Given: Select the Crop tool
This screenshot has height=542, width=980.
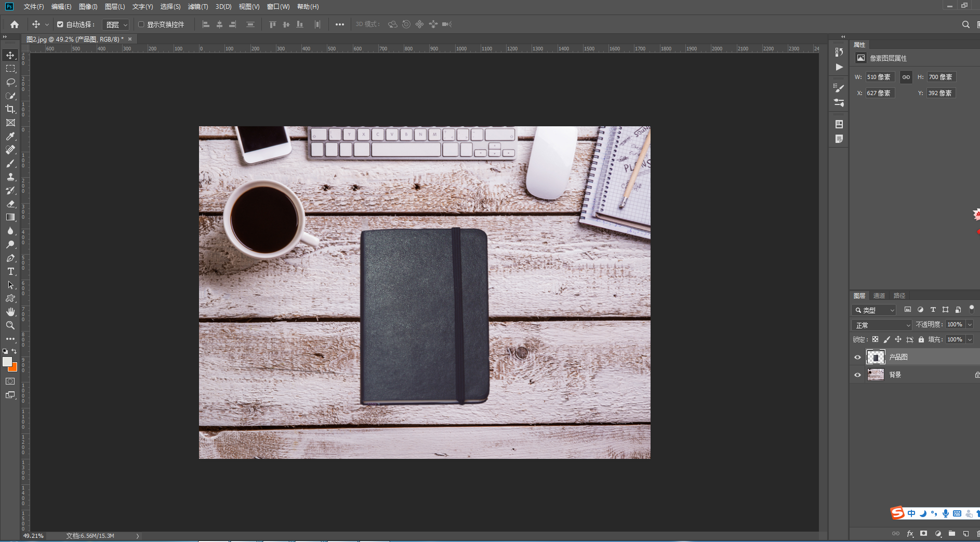Looking at the screenshot, I should [10, 109].
